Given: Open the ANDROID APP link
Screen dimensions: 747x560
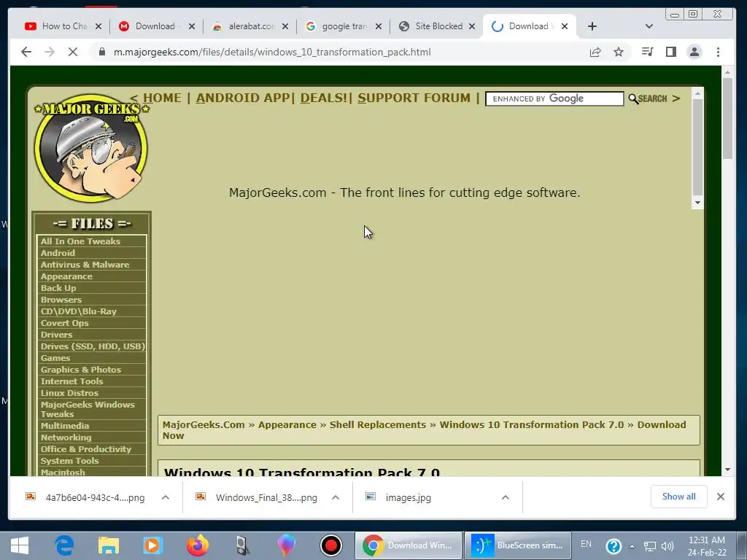Looking at the screenshot, I should pos(243,98).
